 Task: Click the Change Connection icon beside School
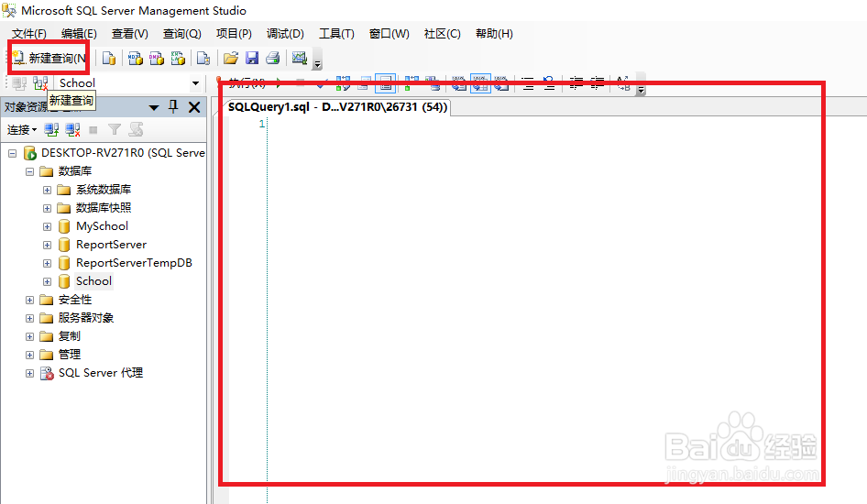click(40, 83)
